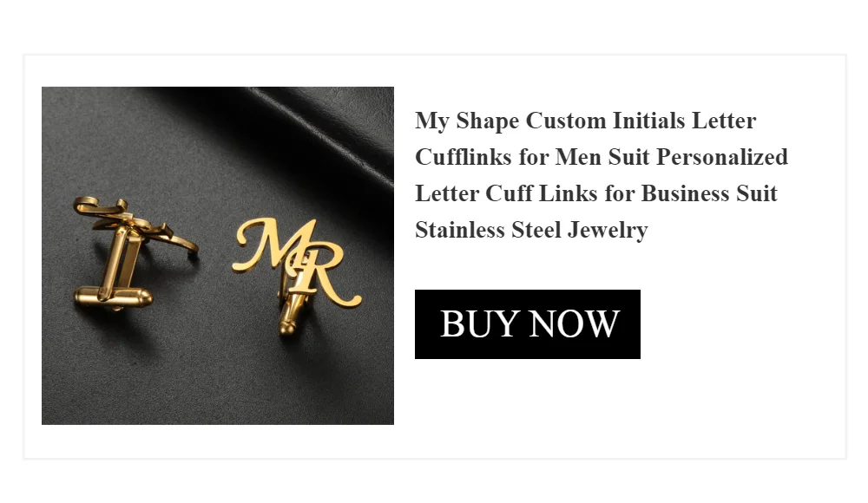Open the My Shape Custom Initials title

tap(602, 175)
